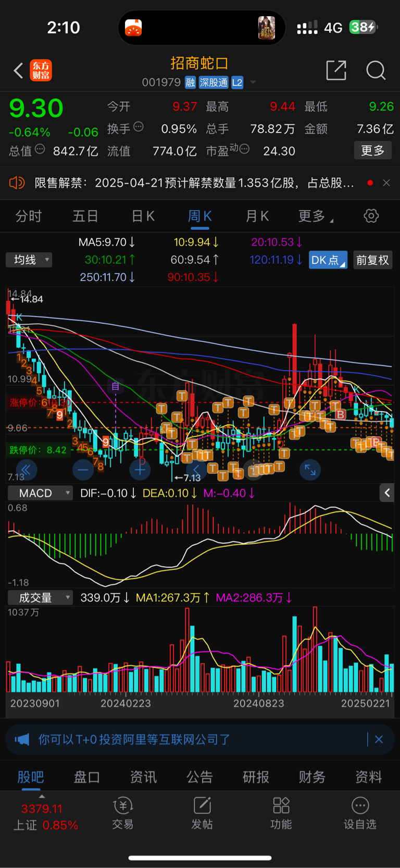Tap the L2 level badge
Image resolution: width=400 pixels, height=868 pixels.
click(x=238, y=82)
